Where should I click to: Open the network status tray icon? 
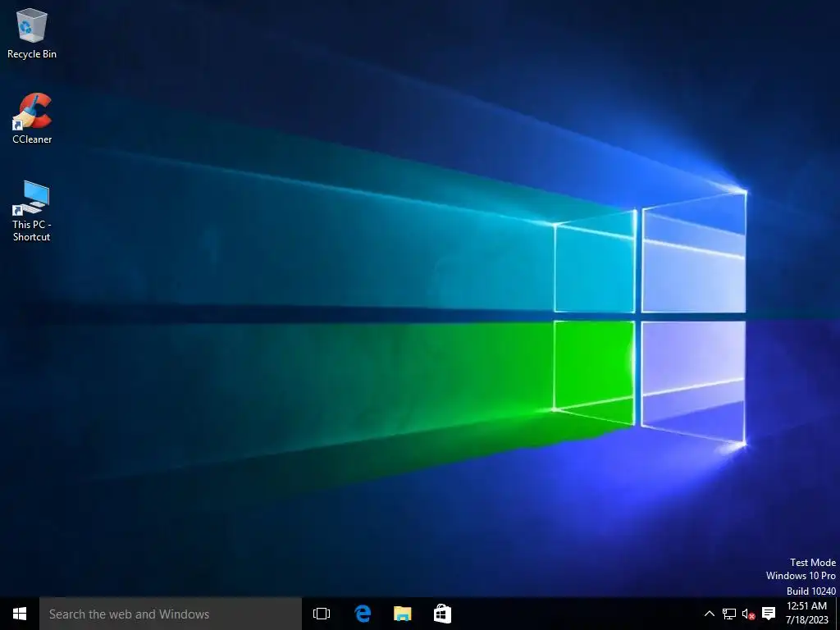pos(729,614)
